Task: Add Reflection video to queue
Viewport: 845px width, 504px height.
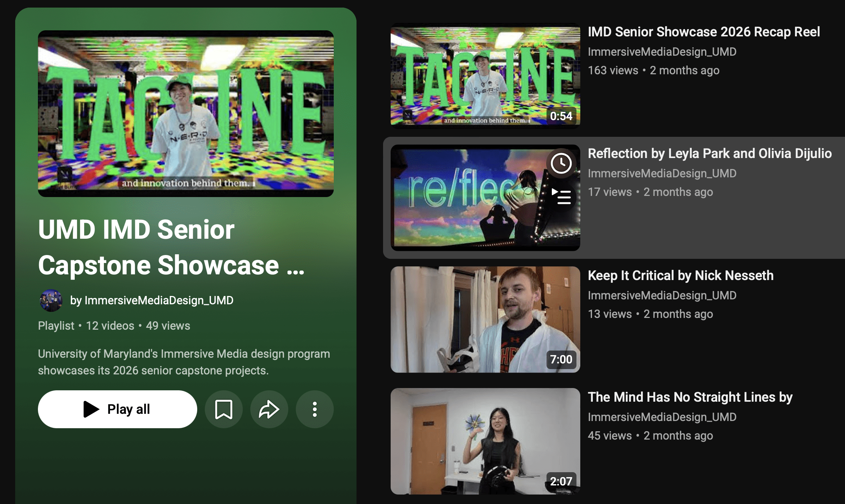Action: [561, 197]
